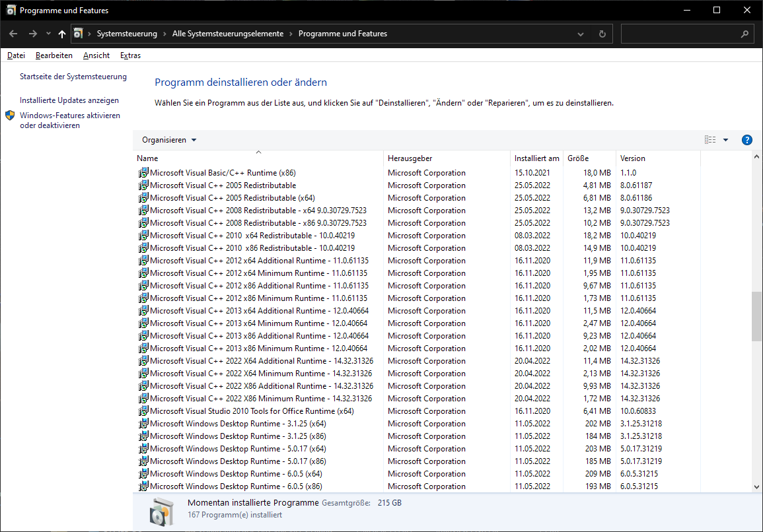Select Visual C++ 2012 x86 Minimum Runtime row
This screenshot has width=763, height=532.
point(417,298)
